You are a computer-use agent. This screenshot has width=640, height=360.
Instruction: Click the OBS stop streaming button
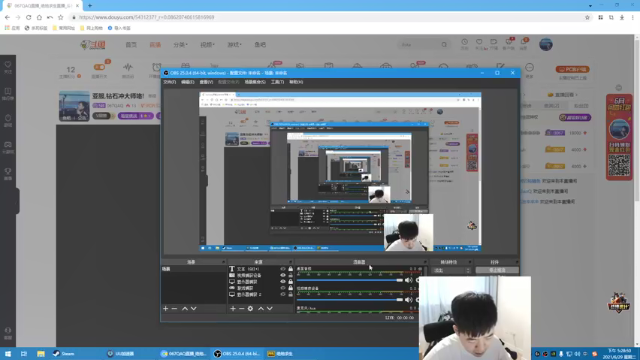pyautogui.click(x=497, y=270)
